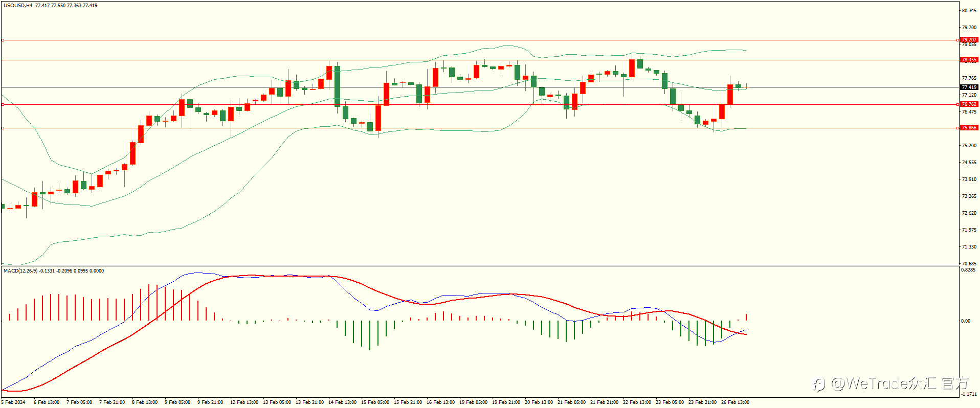Click the 74.555 price axis value
Viewport: 980px width, 408px height.
[969, 163]
